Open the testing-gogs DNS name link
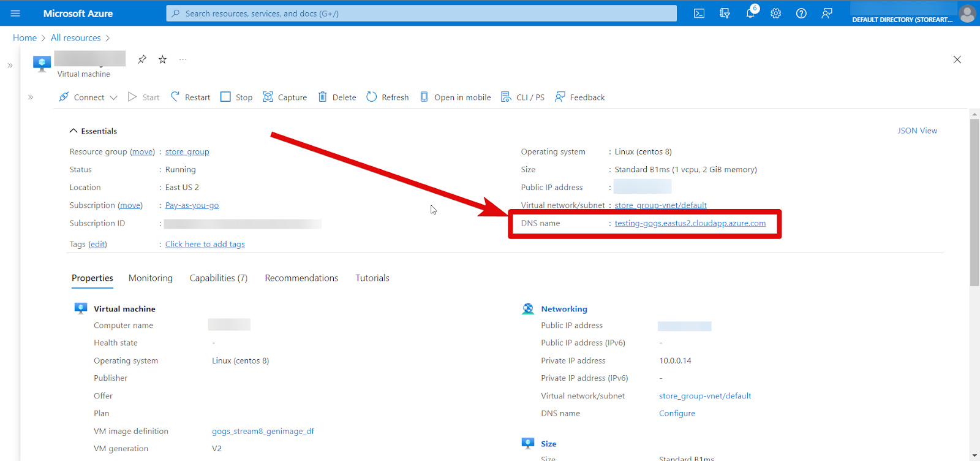The image size is (980, 461). [690, 223]
